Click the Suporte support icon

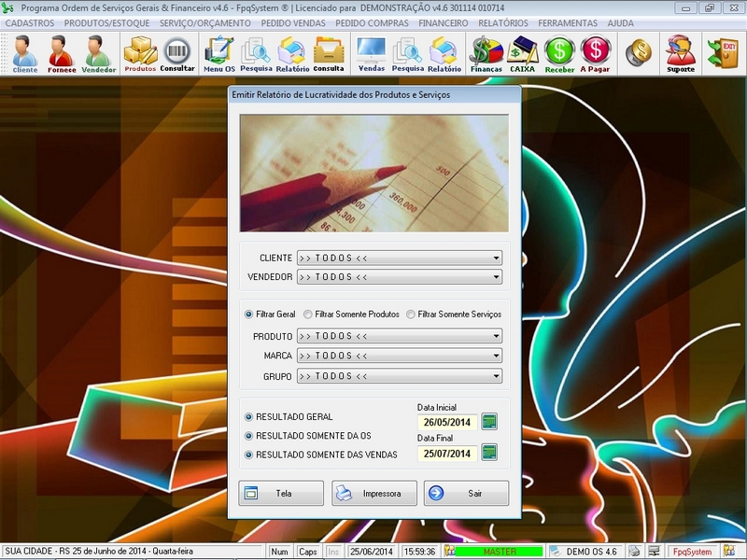click(x=680, y=53)
